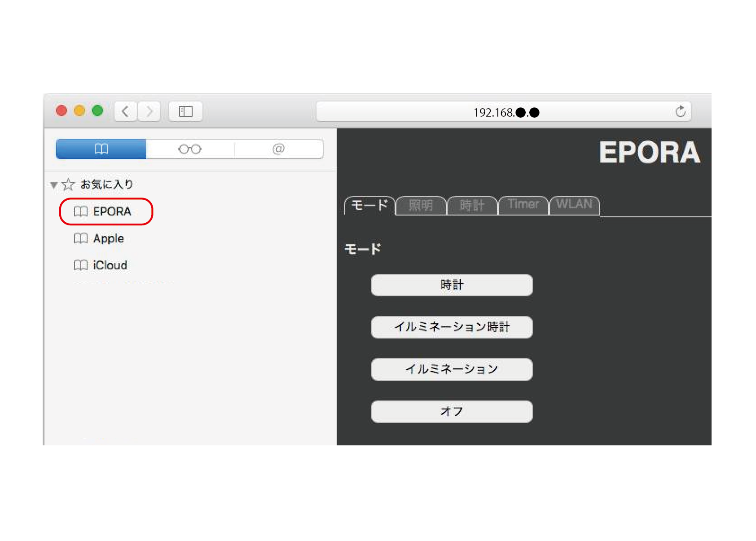
Task: Open the 時計 tab
Action: point(472,206)
